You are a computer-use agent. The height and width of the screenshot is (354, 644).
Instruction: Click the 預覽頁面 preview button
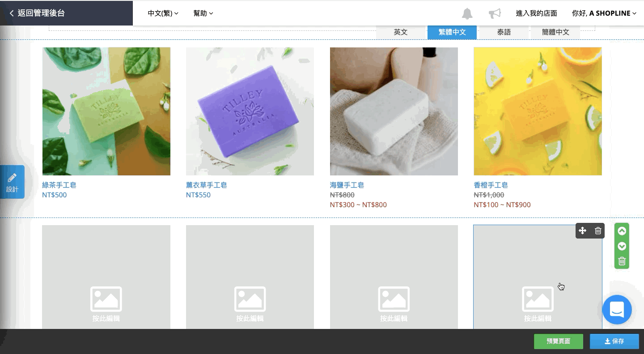point(559,341)
